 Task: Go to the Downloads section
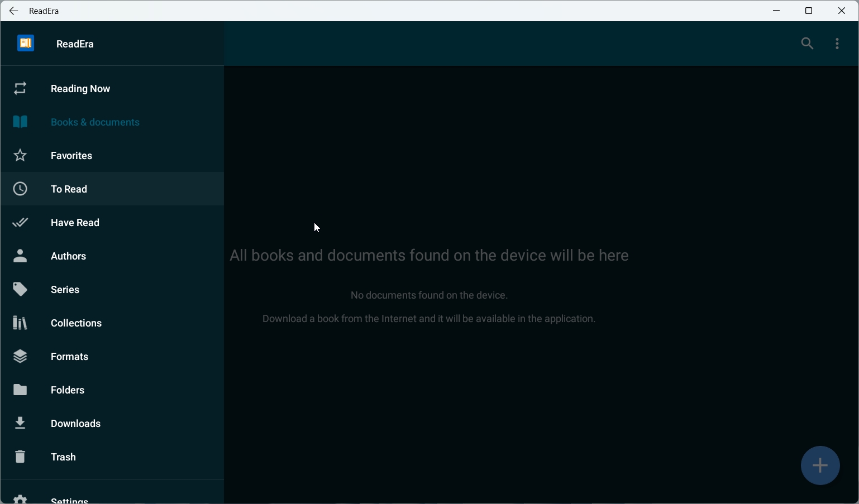(75, 424)
